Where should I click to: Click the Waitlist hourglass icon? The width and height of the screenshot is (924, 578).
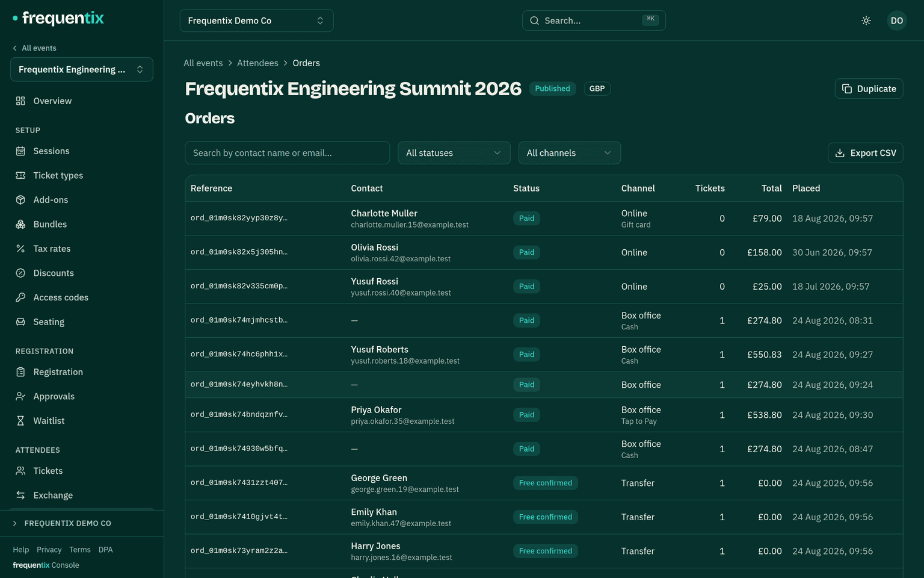20,421
